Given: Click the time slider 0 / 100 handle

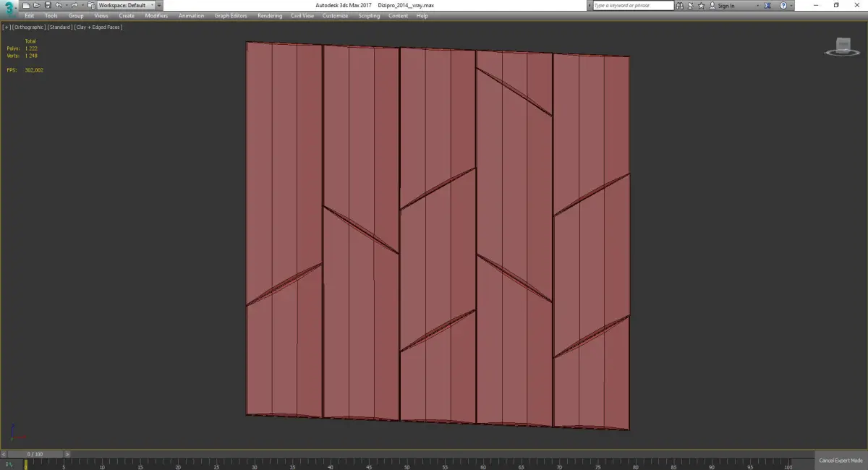Looking at the screenshot, I should (x=35, y=454).
